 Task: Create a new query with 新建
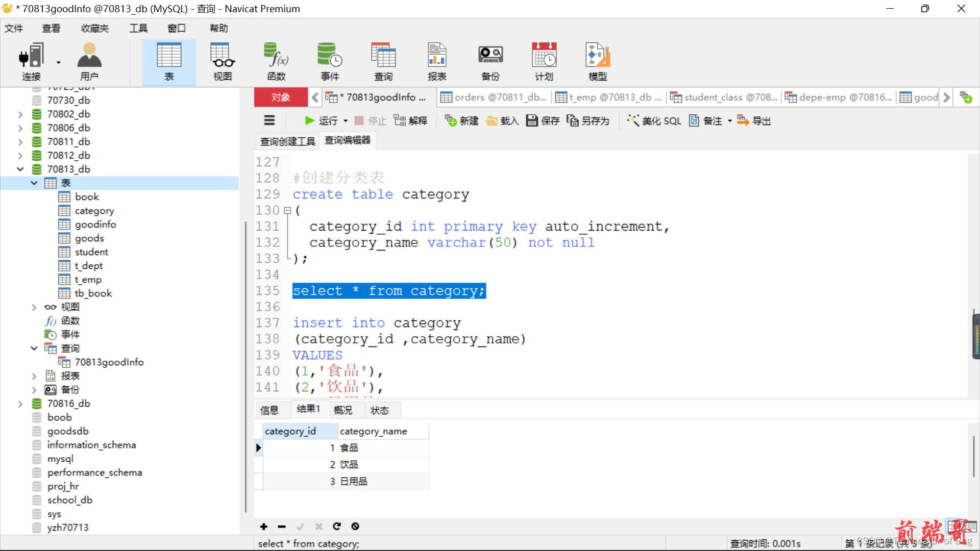[461, 120]
